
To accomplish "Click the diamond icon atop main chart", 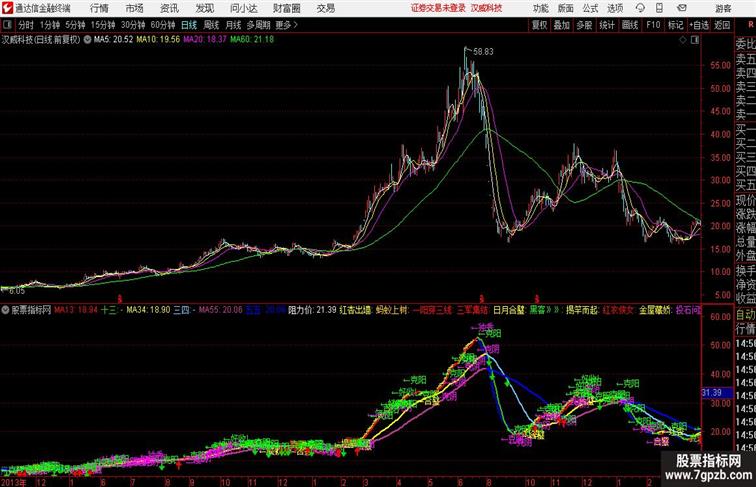I will tap(683, 40).
